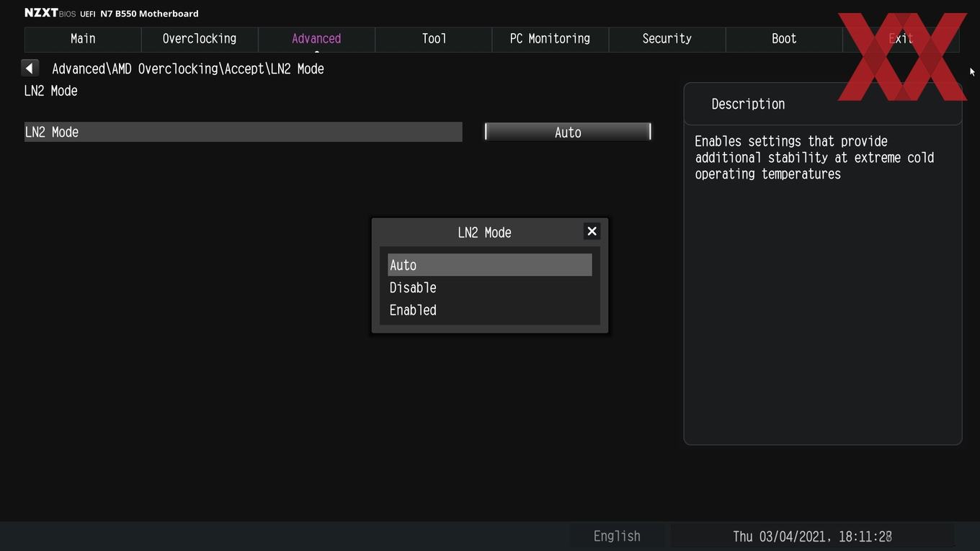
Task: Click the Advanced\AMD Overclocking breadcrumb path
Action: [187, 68]
